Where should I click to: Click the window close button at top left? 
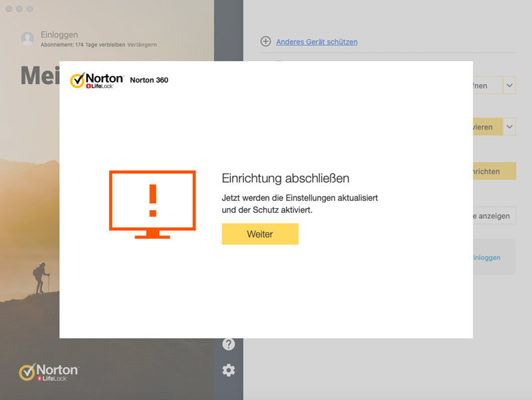click(x=9, y=9)
